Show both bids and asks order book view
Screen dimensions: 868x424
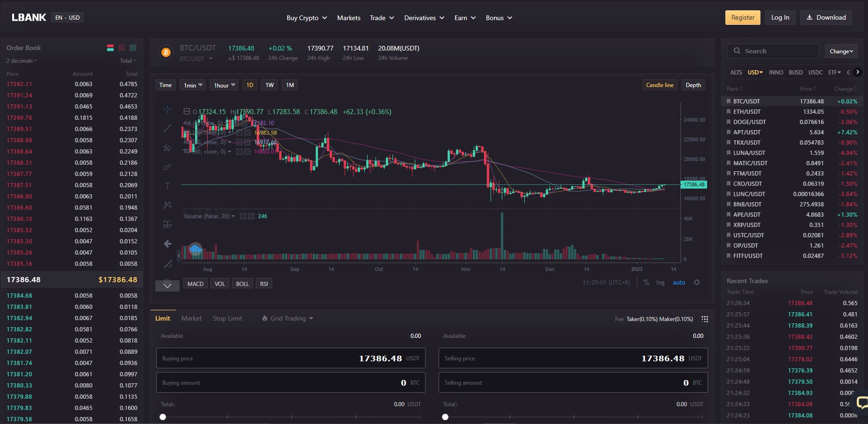tap(110, 48)
